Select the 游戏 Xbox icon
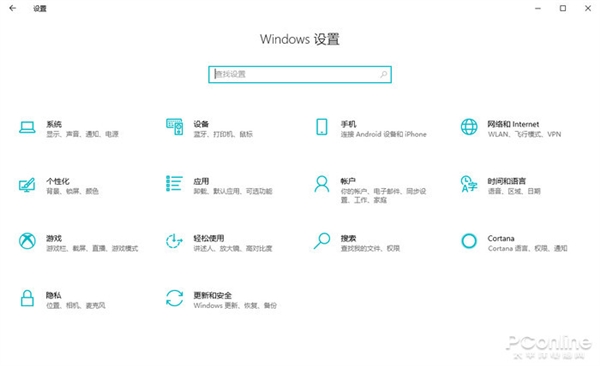The height and width of the screenshot is (366, 600). [27, 241]
